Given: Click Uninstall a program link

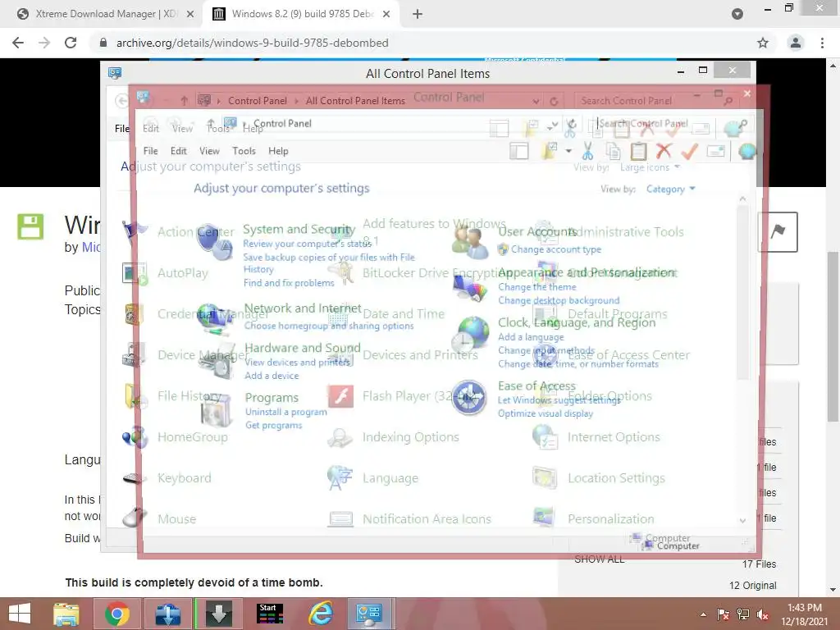Looking at the screenshot, I should click(285, 412).
